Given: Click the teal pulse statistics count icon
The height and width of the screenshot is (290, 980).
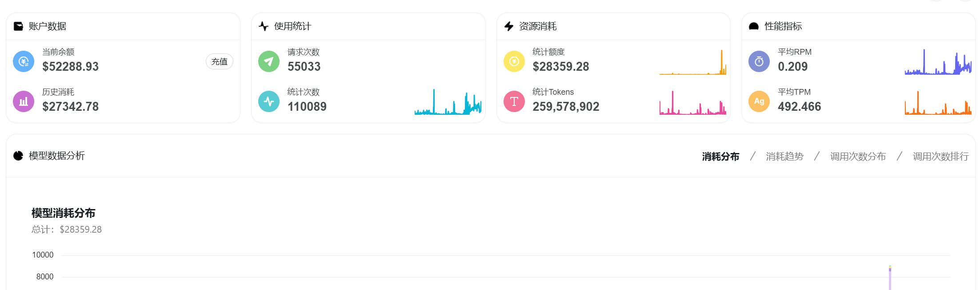Looking at the screenshot, I should pos(269,101).
